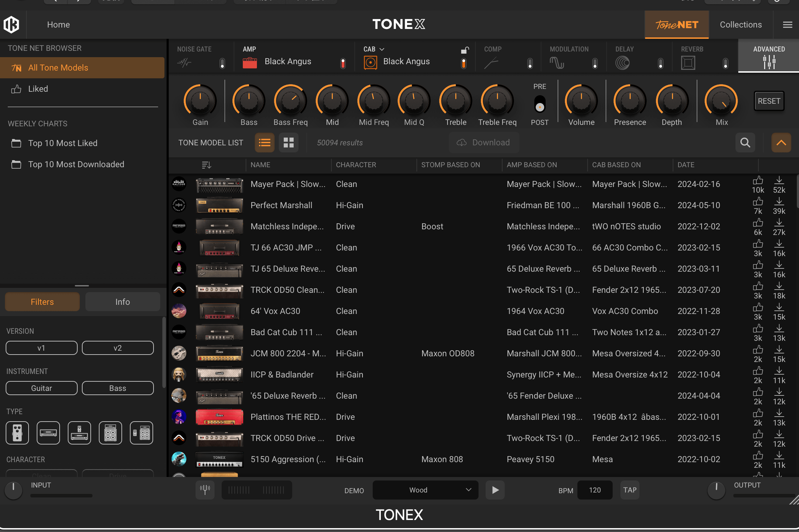Open the hamburger menu icon
This screenshot has height=532, width=799.
click(x=787, y=25)
